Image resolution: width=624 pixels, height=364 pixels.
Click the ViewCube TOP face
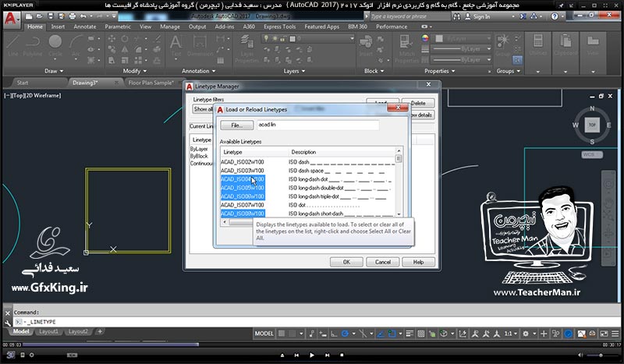pyautogui.click(x=592, y=125)
